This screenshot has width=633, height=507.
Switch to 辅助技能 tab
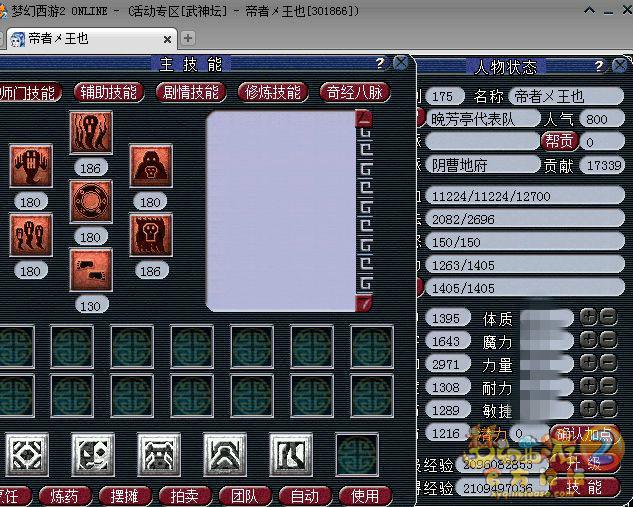coord(109,92)
